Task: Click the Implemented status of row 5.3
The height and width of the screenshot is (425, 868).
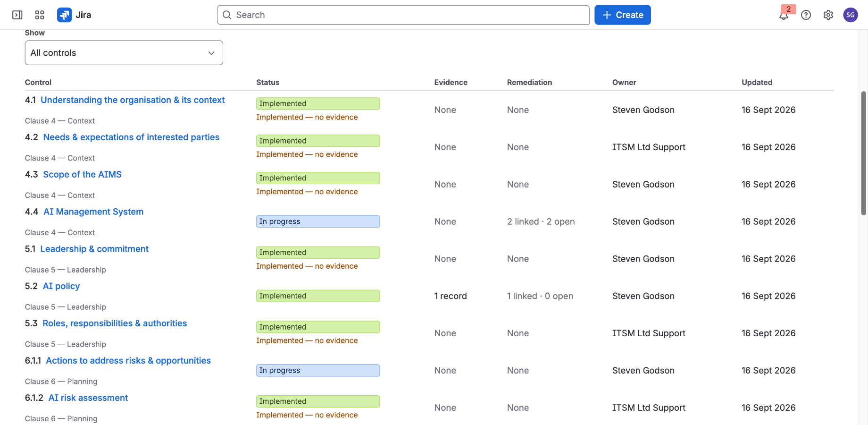Action: (x=318, y=327)
